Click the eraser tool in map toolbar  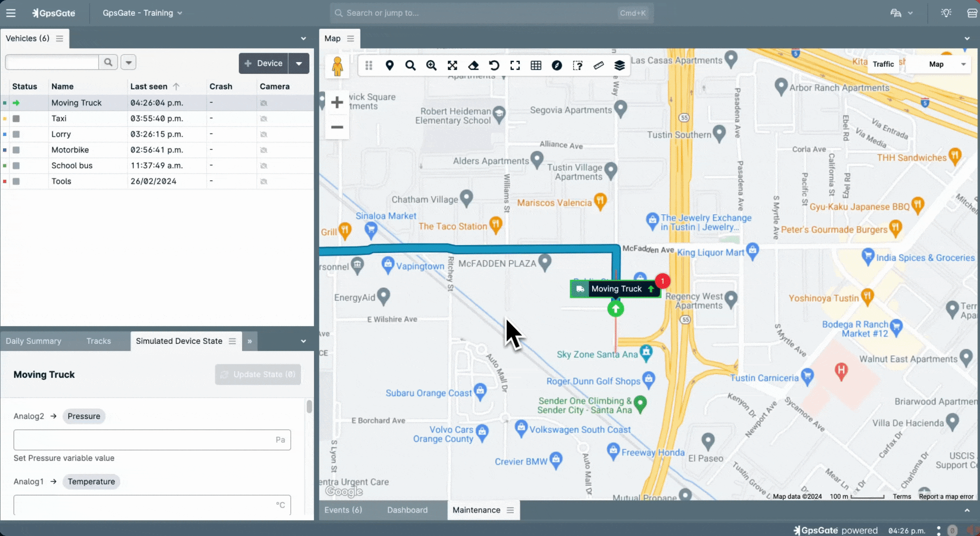473,66
